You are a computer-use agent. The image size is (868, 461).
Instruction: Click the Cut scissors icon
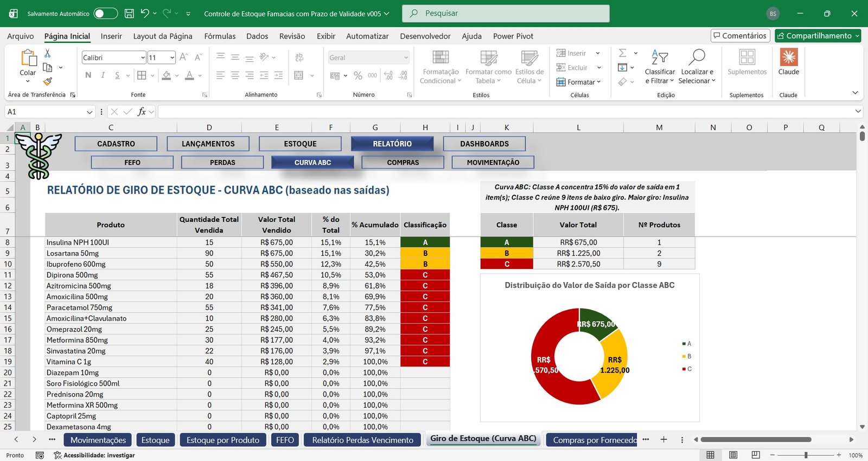coord(47,53)
